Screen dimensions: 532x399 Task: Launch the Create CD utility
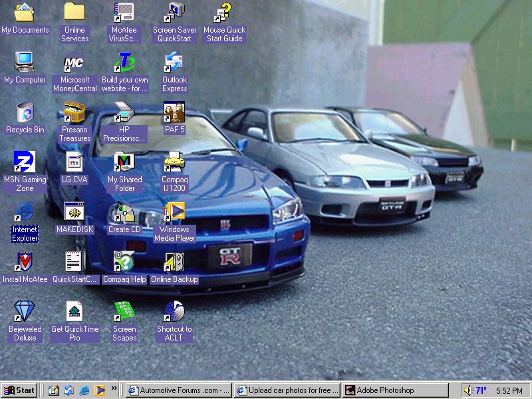tap(124, 213)
